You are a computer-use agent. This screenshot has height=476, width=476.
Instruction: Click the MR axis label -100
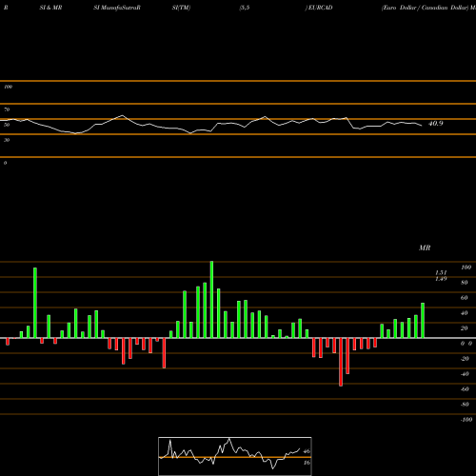point(466,420)
